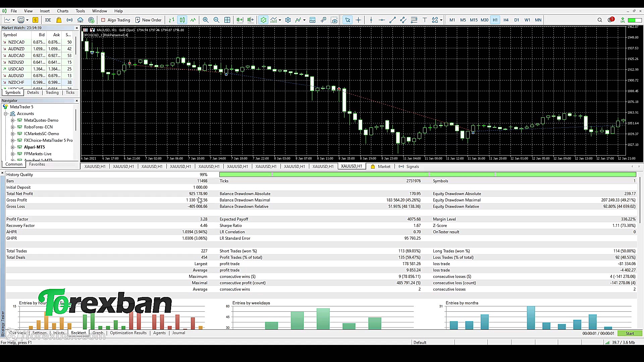Switch timeframe to H4
Viewport: 644px width, 362px height.
pyautogui.click(x=506, y=20)
